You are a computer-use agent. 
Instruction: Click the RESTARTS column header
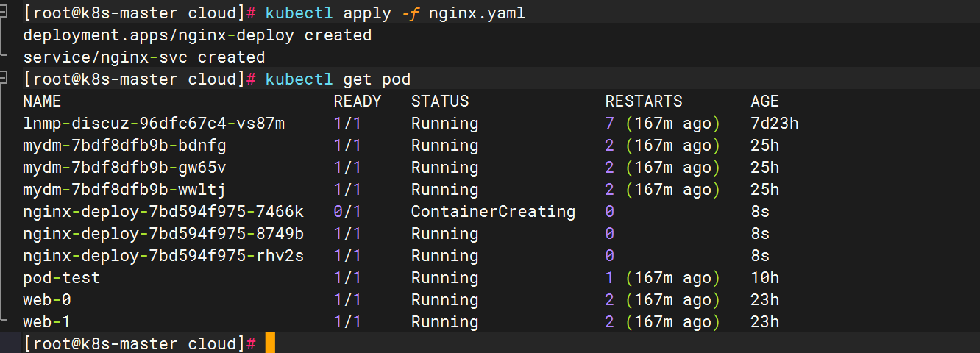click(x=644, y=101)
